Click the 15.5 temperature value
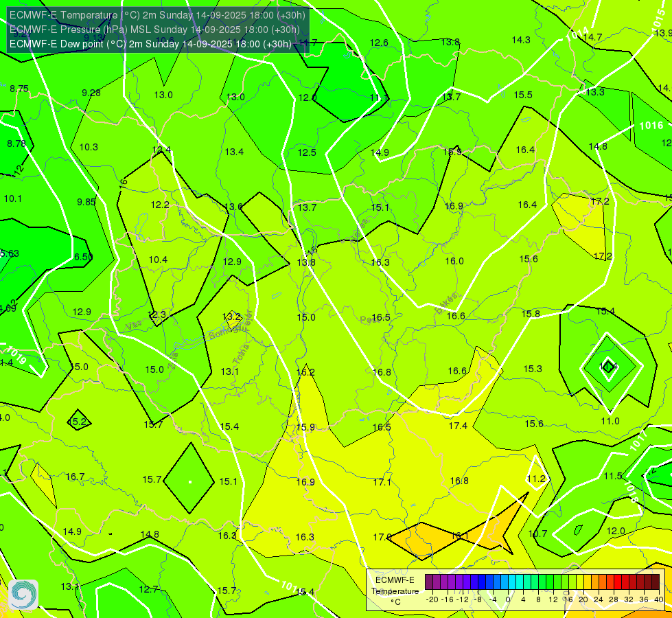 pos(523,95)
